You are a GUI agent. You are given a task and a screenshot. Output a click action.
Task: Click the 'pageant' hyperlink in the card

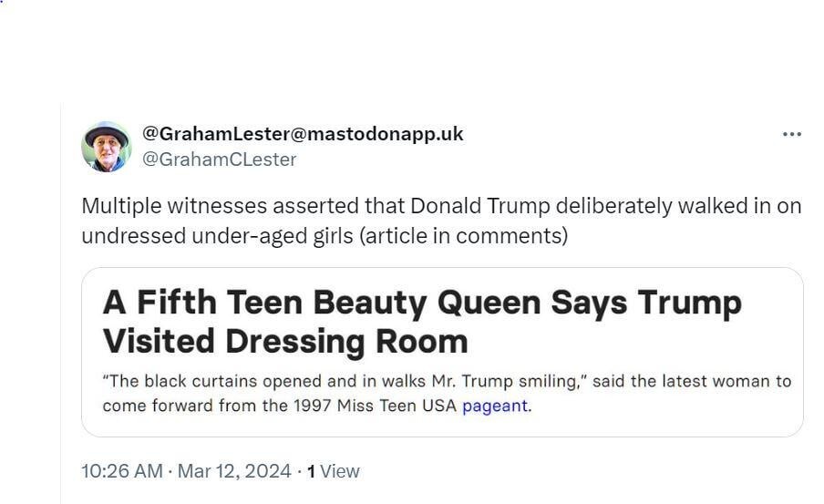pos(494,406)
